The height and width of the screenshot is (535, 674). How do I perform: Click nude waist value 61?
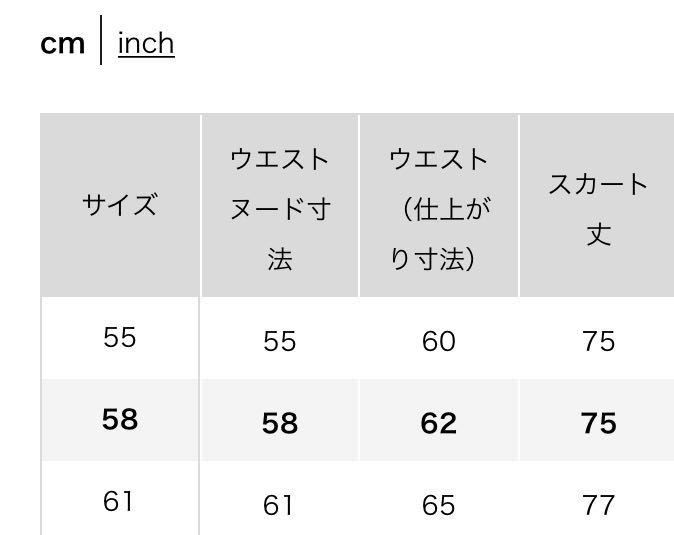coord(278,506)
